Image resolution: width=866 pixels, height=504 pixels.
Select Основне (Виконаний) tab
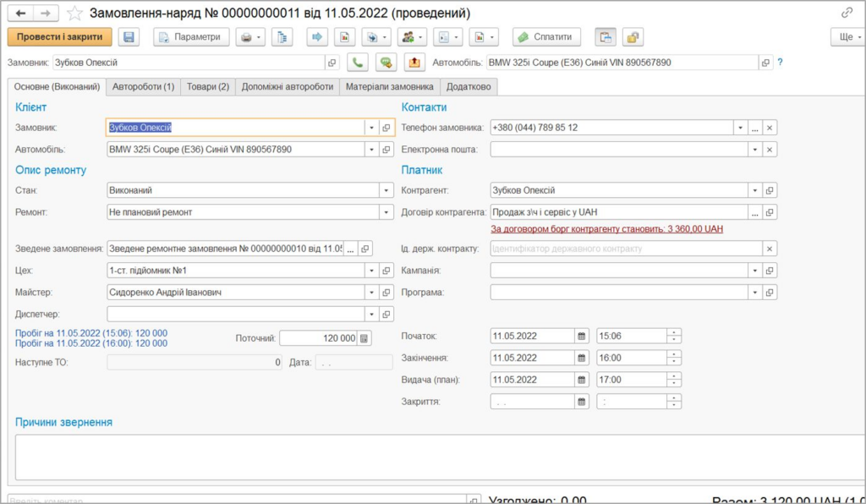(x=57, y=86)
